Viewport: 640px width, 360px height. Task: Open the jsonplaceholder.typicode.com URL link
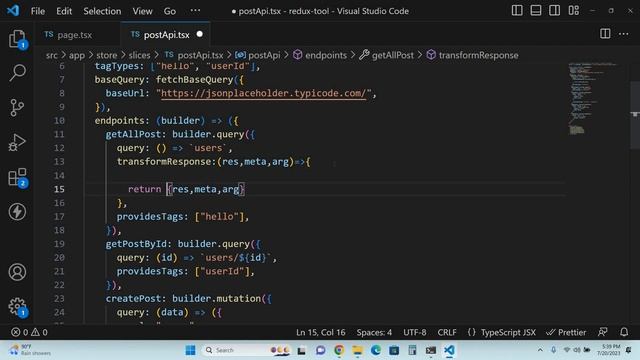[264, 93]
